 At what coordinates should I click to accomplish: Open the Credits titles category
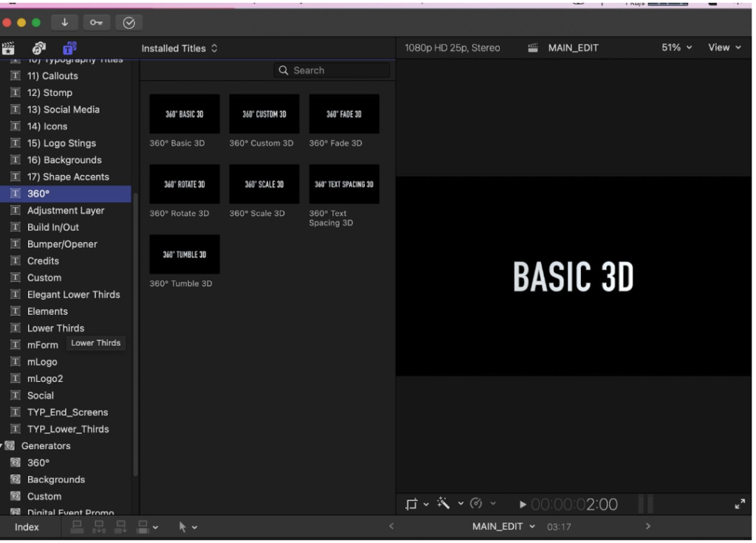point(66,261)
